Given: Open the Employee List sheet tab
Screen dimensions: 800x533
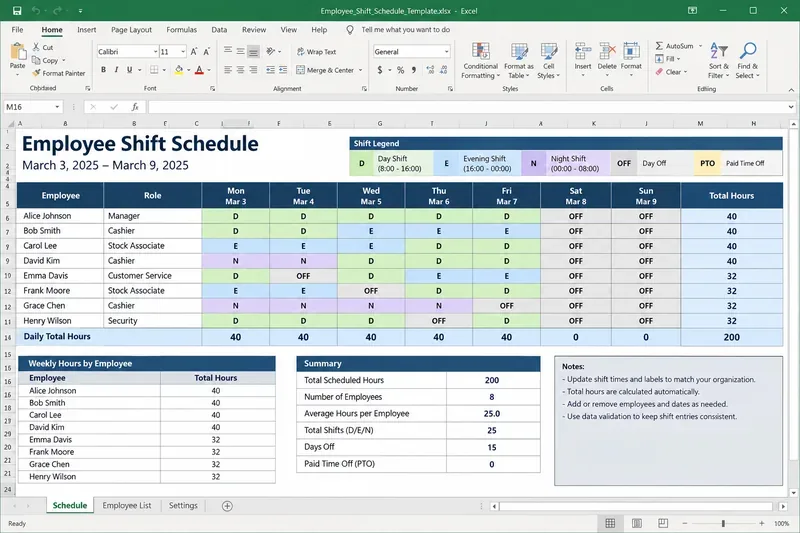Looking at the screenshot, I should coord(127,505).
